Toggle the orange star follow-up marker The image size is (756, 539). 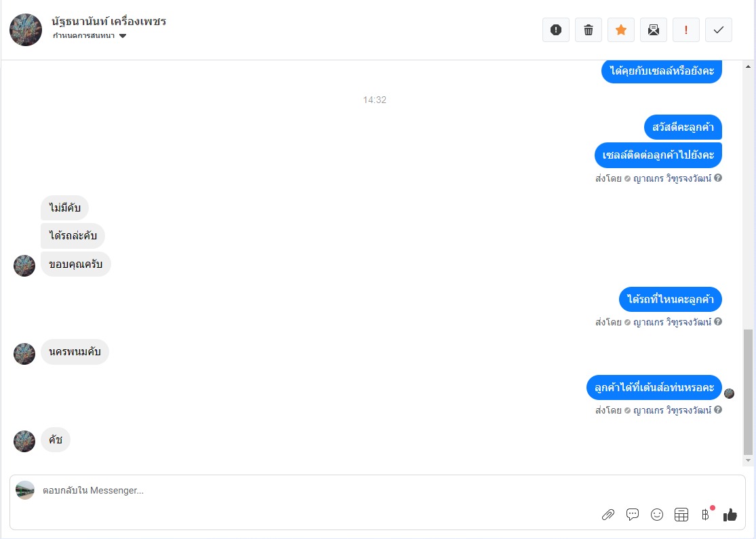tap(621, 30)
